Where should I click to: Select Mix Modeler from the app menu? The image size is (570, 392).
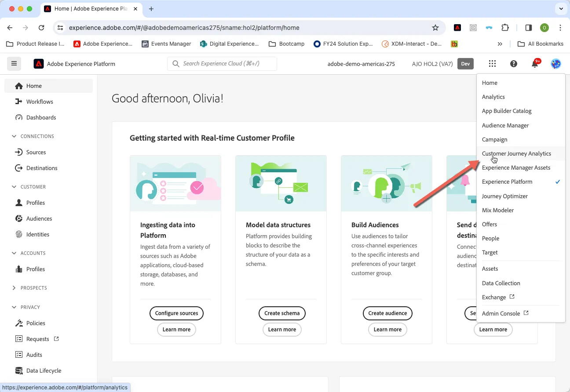click(521, 210)
